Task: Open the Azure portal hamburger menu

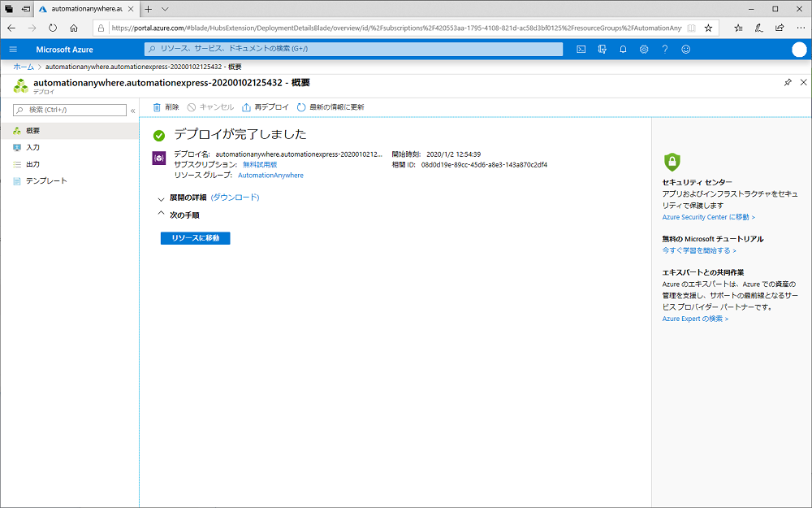Action: (14, 50)
